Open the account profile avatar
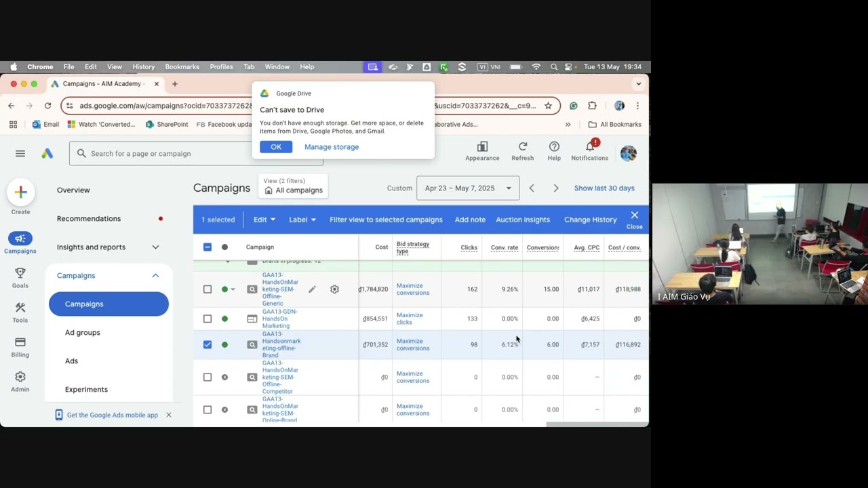 pyautogui.click(x=628, y=153)
